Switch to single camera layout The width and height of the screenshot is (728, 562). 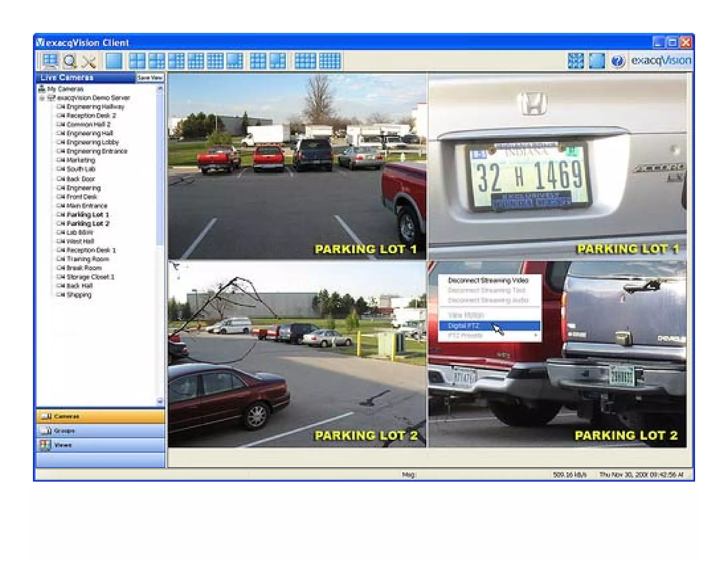[x=114, y=61]
